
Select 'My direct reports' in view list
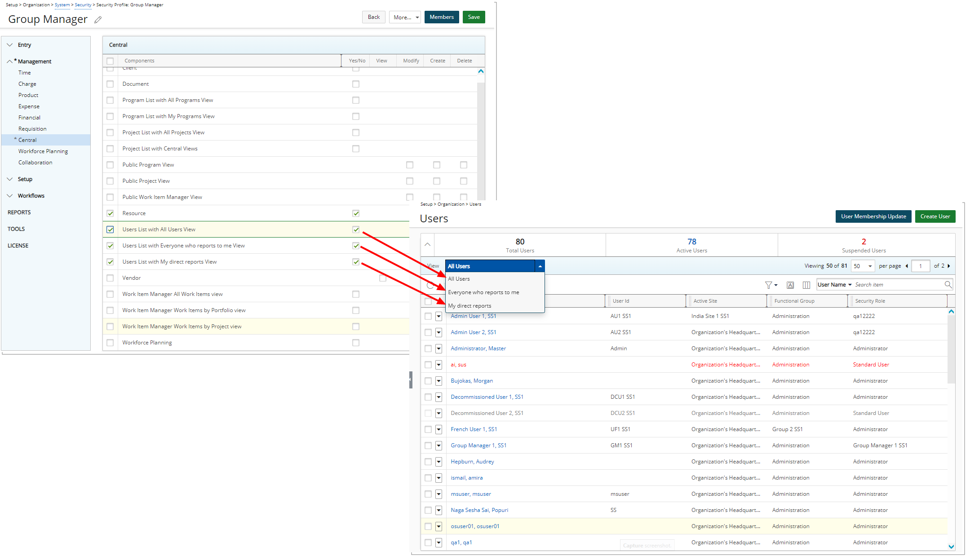click(x=469, y=306)
